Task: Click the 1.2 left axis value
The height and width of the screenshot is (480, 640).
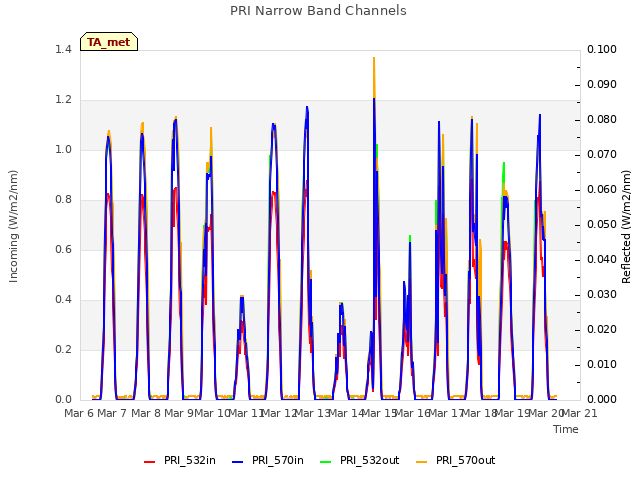Action: tap(63, 100)
